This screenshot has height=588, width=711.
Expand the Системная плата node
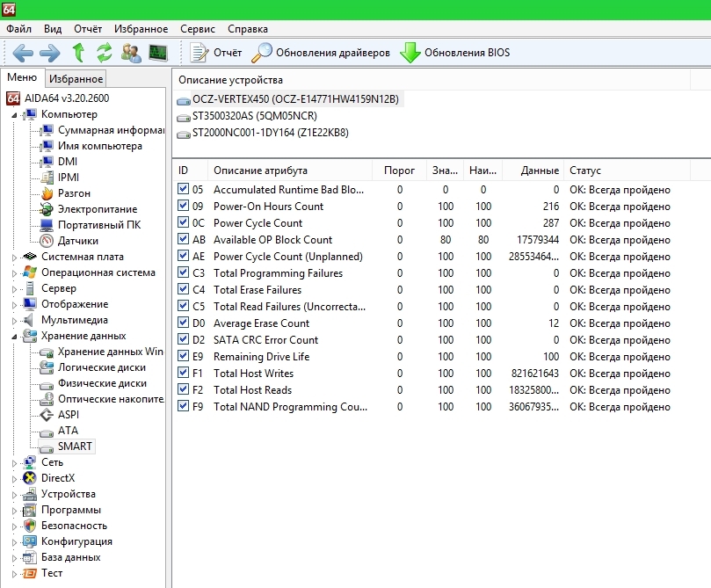[14, 258]
